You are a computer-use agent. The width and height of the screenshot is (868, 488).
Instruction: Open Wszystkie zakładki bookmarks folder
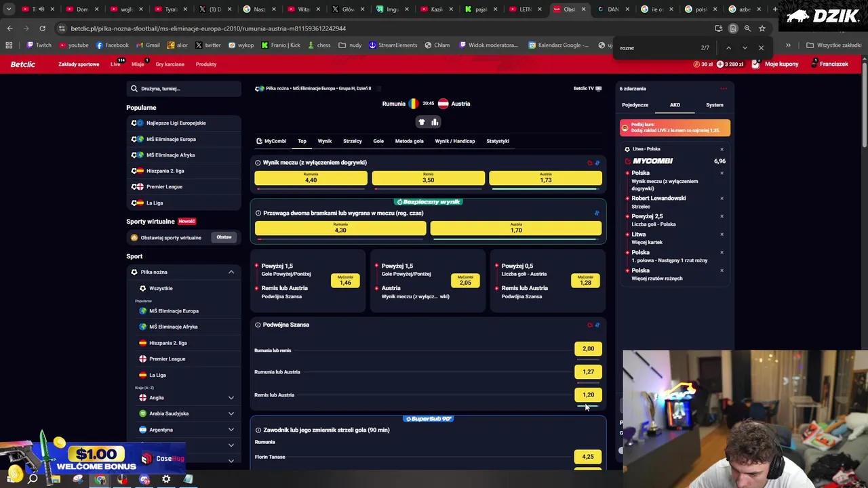(833, 45)
